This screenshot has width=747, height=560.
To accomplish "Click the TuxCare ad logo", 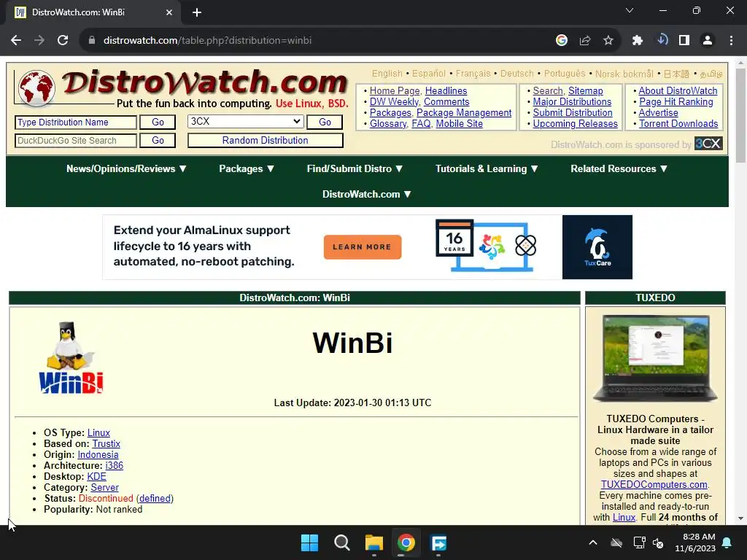I will (597, 247).
